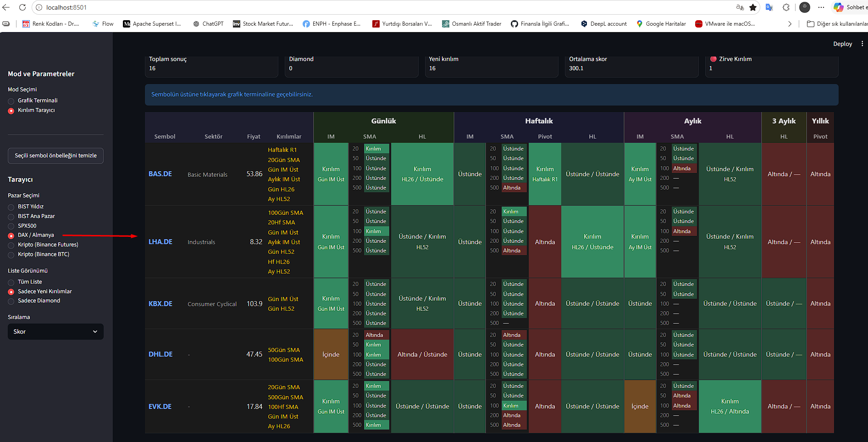This screenshot has height=442, width=868.
Task: Open browser extensions puzzle icon
Action: pyautogui.click(x=786, y=7)
